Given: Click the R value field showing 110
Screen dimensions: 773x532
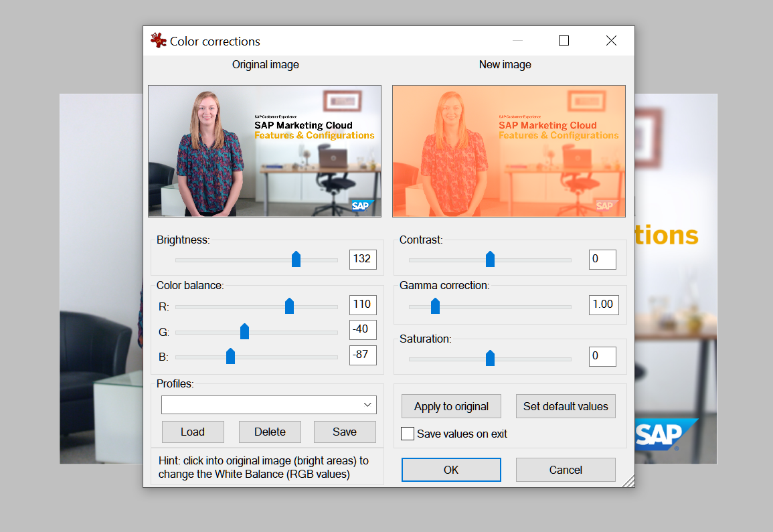Looking at the screenshot, I should (x=363, y=304).
